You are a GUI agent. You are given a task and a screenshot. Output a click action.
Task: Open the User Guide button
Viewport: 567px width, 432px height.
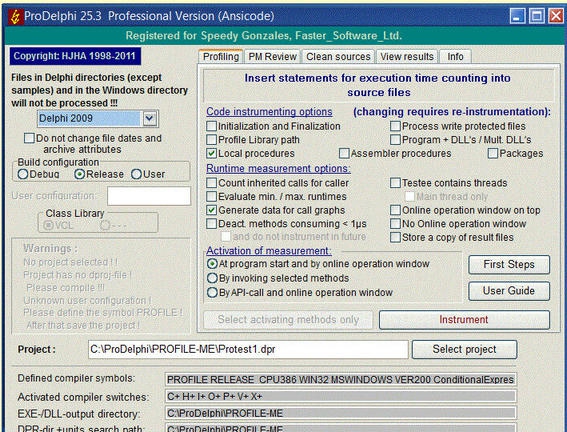[509, 291]
